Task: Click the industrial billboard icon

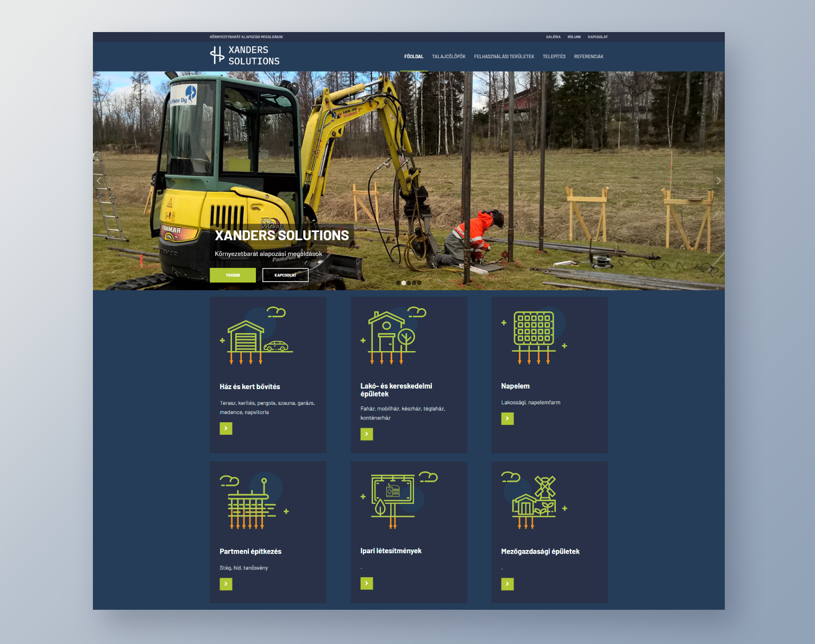Action: coord(399,500)
